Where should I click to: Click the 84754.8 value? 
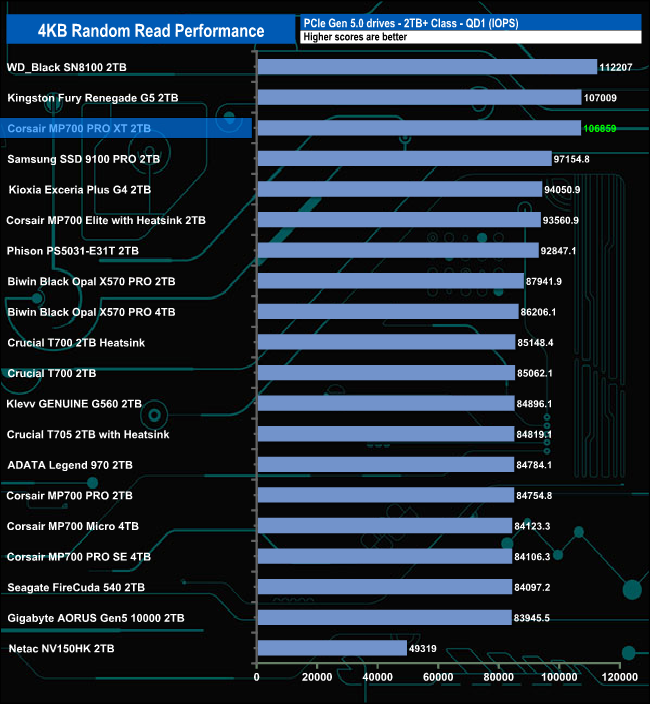click(534, 495)
